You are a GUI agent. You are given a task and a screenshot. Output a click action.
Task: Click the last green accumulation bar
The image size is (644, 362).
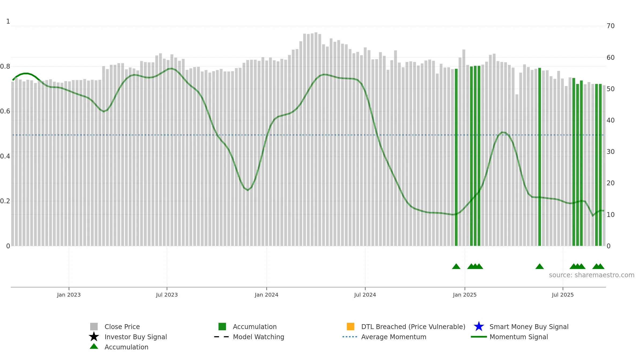[x=600, y=165]
